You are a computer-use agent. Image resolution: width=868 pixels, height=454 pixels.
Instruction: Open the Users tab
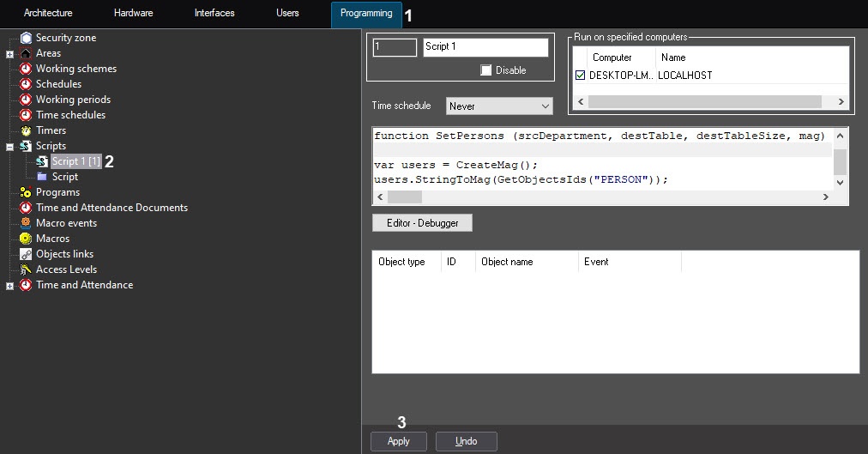tap(287, 14)
